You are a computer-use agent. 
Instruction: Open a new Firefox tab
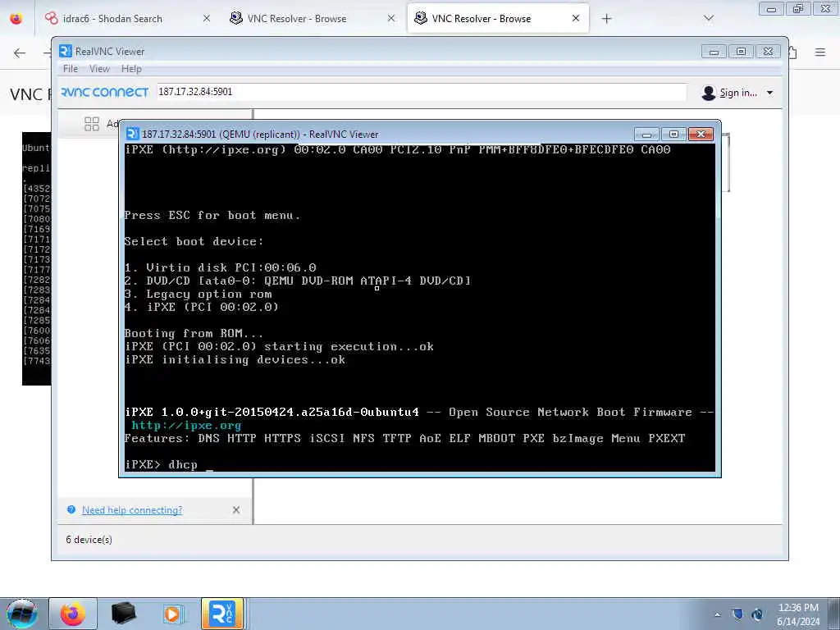coord(606,19)
